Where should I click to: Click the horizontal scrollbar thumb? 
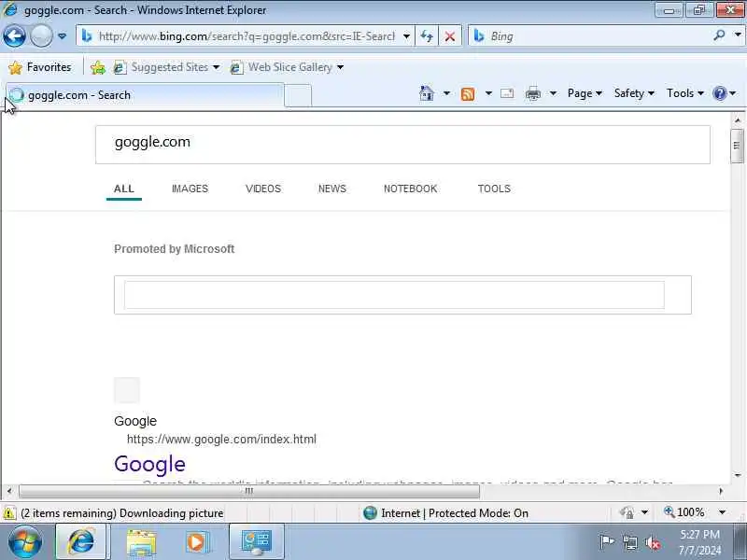(x=248, y=491)
